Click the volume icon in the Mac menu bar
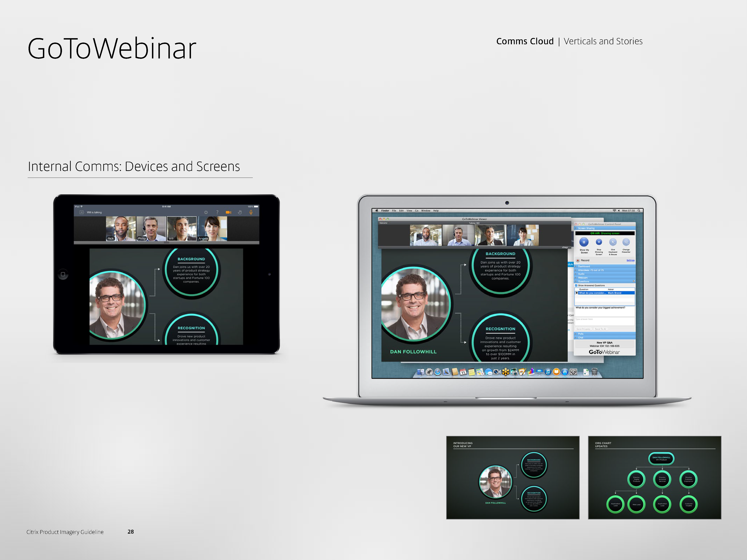The height and width of the screenshot is (560, 747). click(x=619, y=211)
